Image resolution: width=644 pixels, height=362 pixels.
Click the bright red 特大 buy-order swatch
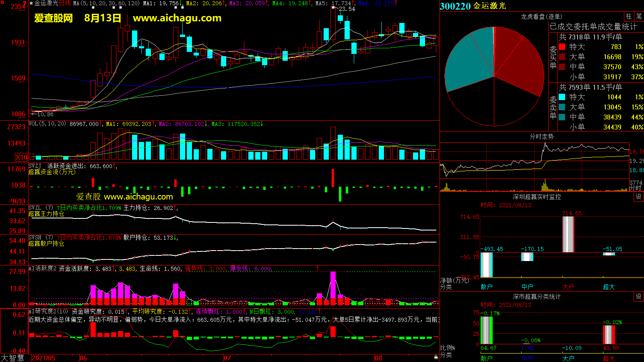pos(562,47)
